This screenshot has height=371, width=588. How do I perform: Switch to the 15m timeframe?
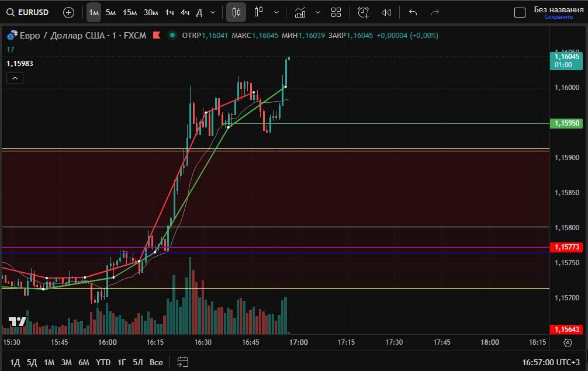pyautogui.click(x=130, y=12)
